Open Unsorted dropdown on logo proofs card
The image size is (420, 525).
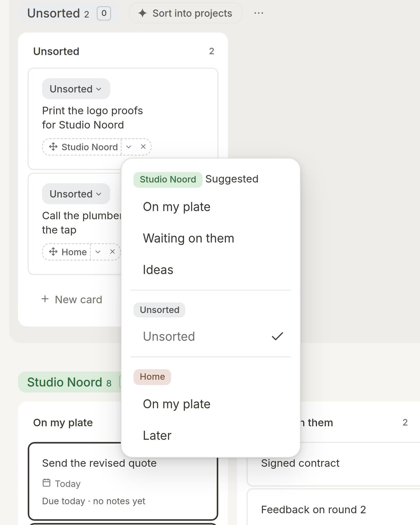click(x=76, y=89)
